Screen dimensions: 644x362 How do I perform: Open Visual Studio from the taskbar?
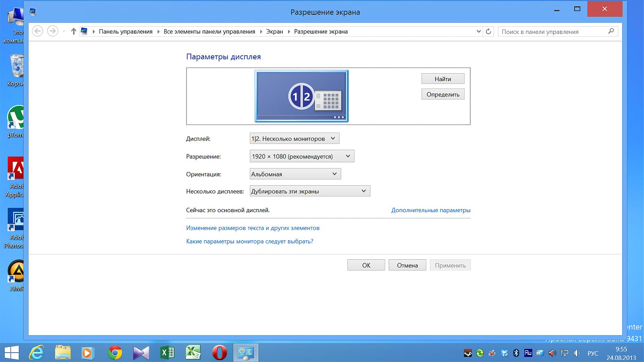pos(141,353)
